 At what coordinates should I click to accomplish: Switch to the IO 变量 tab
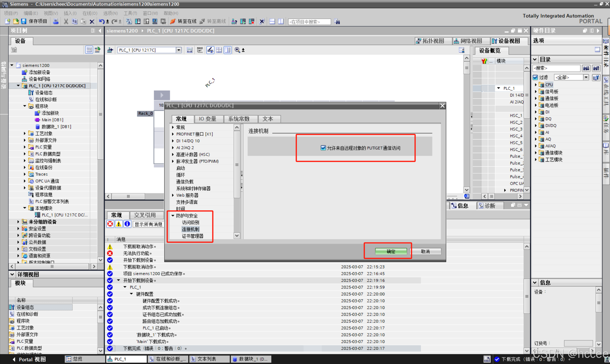click(x=207, y=119)
